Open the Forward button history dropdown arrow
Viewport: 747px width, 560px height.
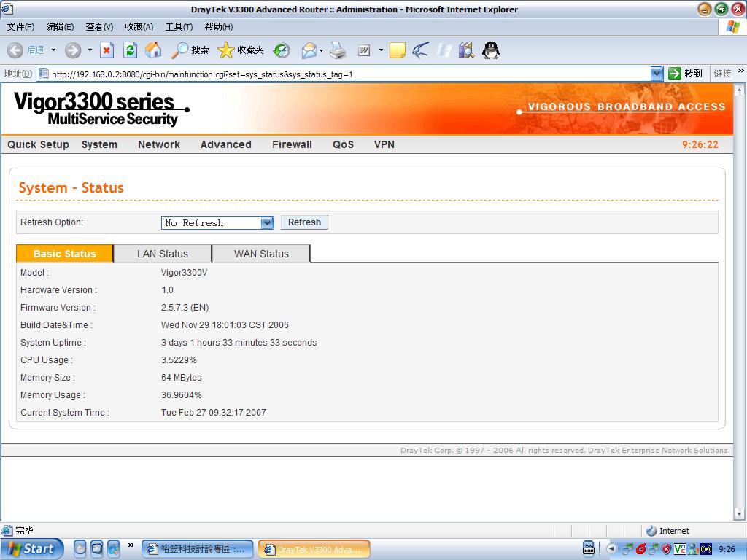[90, 50]
